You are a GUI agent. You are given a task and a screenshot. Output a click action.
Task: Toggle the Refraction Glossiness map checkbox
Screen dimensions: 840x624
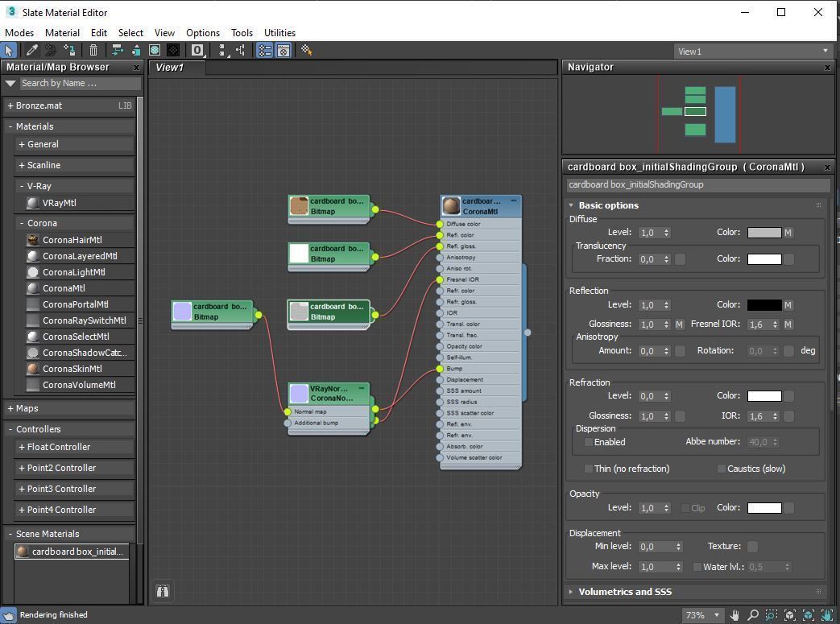(680, 416)
